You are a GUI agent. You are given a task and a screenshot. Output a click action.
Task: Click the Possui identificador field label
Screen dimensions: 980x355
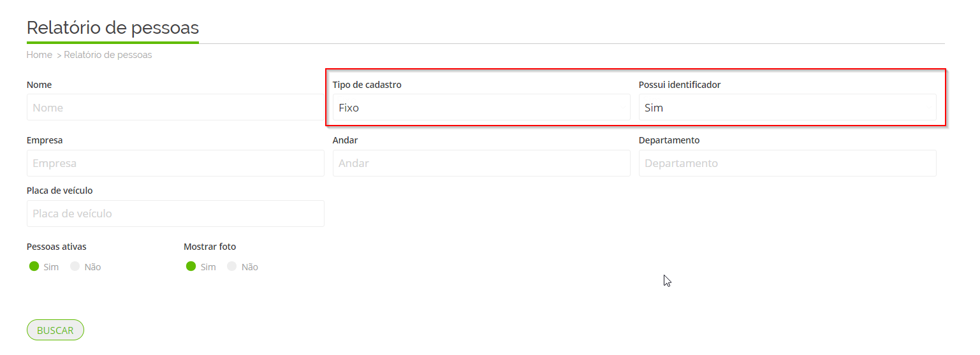679,85
